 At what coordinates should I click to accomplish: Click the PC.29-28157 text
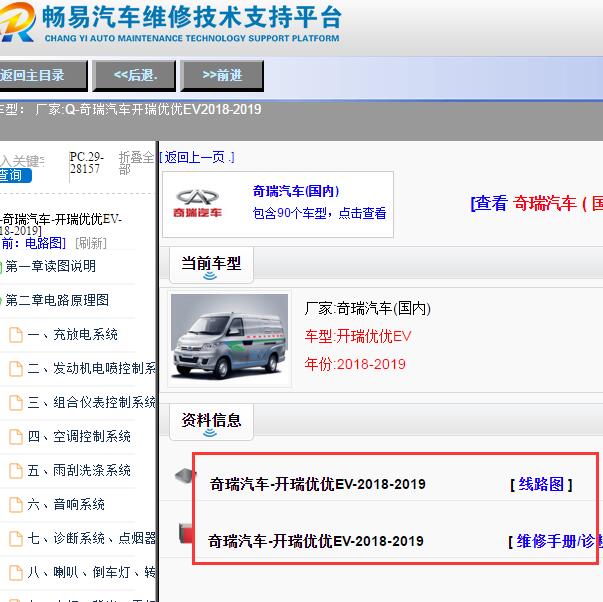pyautogui.click(x=87, y=163)
